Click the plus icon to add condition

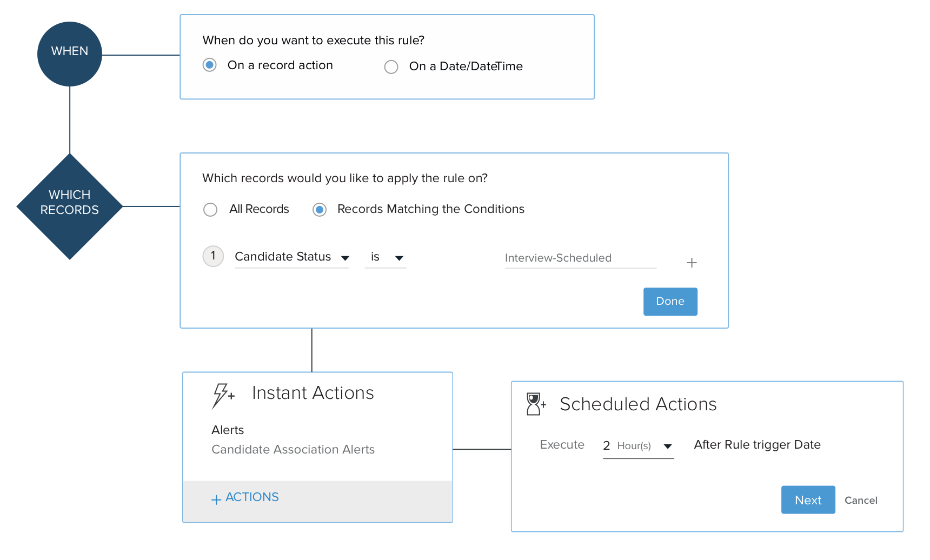coord(692,263)
